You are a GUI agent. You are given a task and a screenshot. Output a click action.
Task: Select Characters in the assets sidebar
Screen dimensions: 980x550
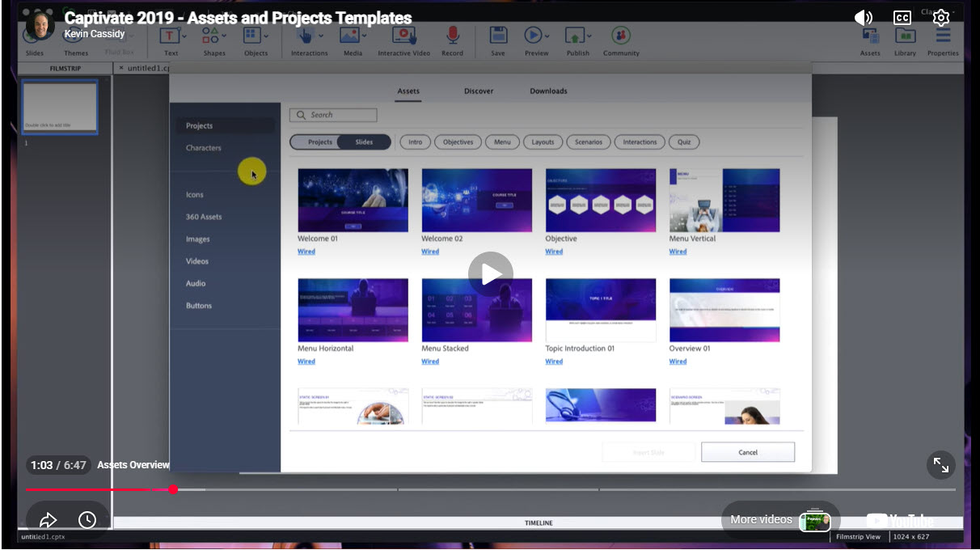click(x=204, y=148)
